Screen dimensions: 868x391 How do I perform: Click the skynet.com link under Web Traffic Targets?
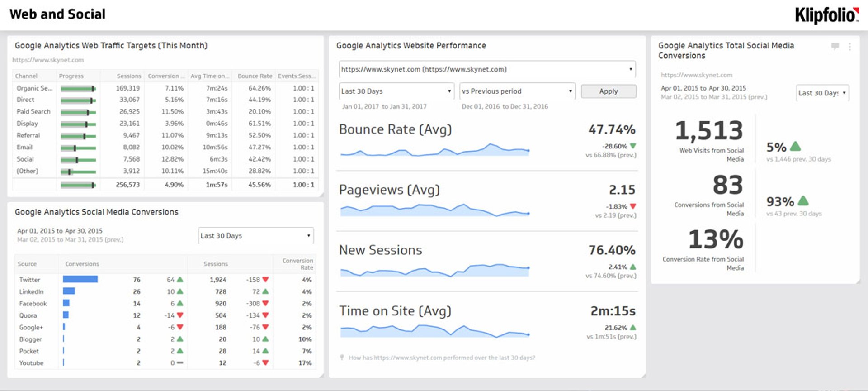coord(48,60)
